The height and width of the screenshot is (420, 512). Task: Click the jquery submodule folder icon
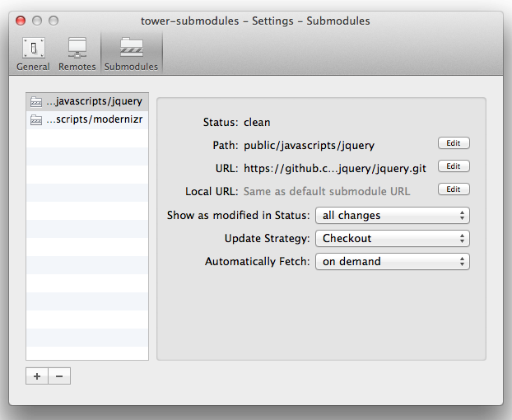click(x=36, y=101)
